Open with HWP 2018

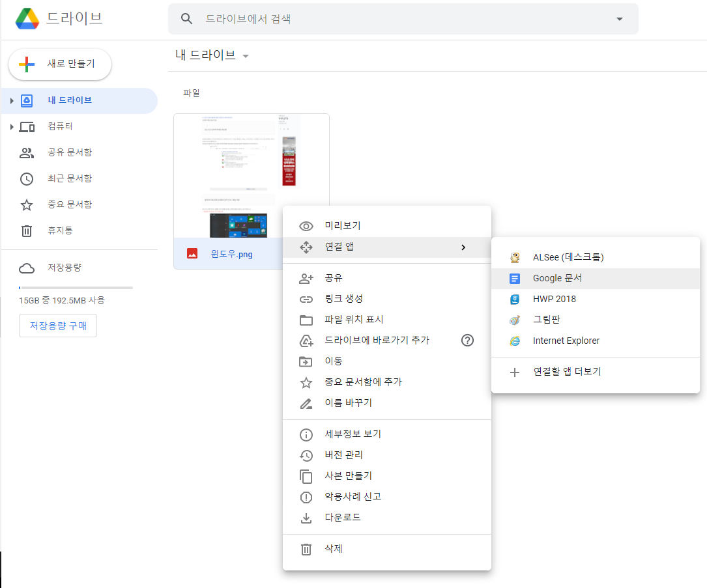(595, 299)
